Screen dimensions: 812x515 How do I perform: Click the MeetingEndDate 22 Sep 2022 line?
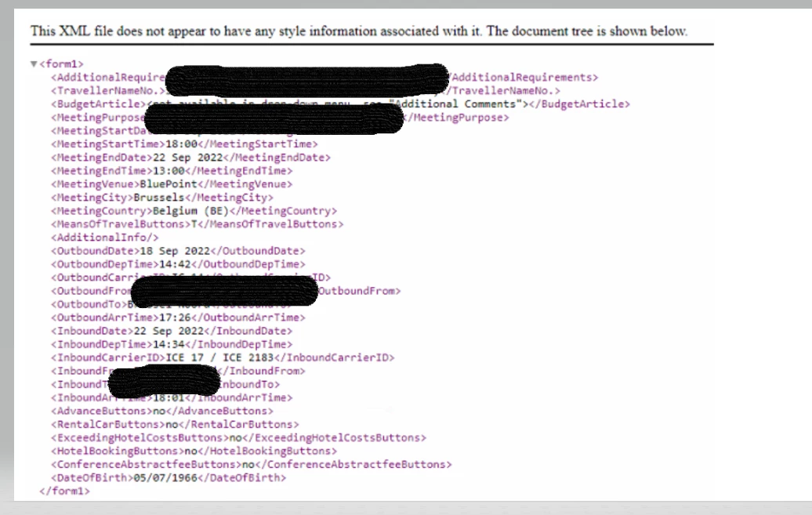(190, 158)
